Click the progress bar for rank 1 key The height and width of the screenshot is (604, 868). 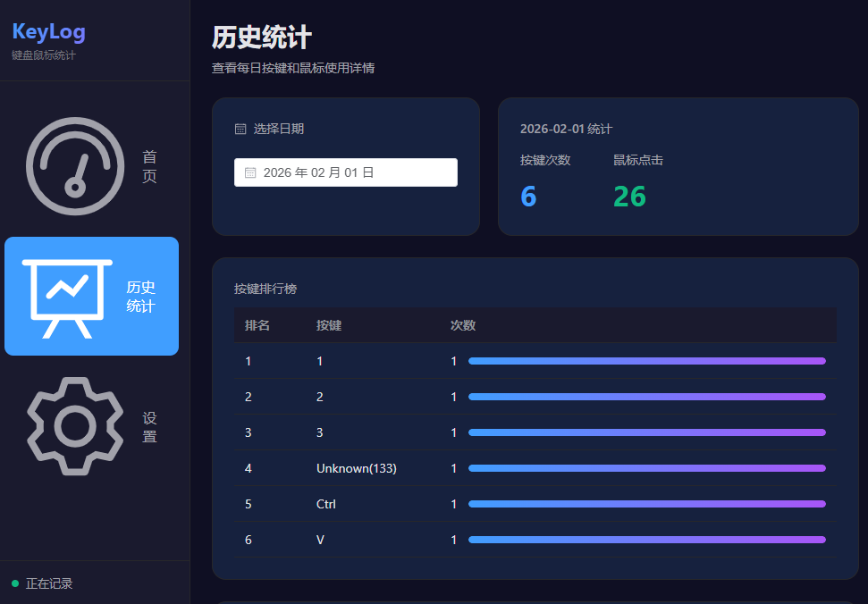tap(648, 361)
